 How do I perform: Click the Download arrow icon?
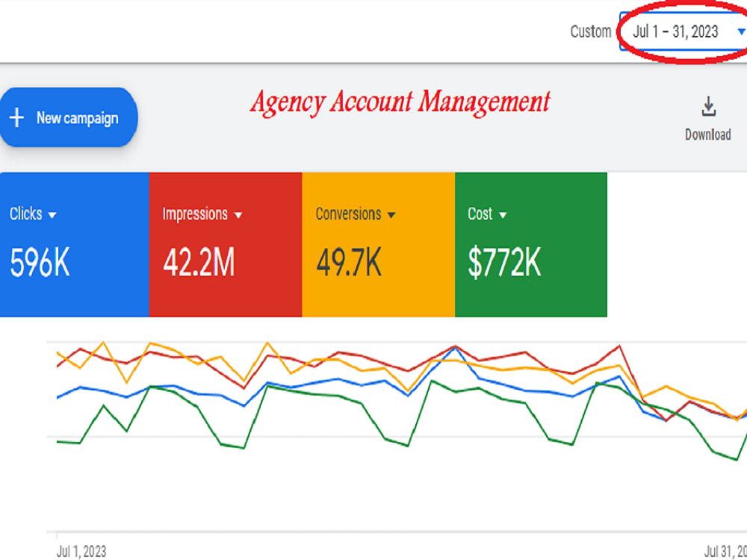pos(708,107)
